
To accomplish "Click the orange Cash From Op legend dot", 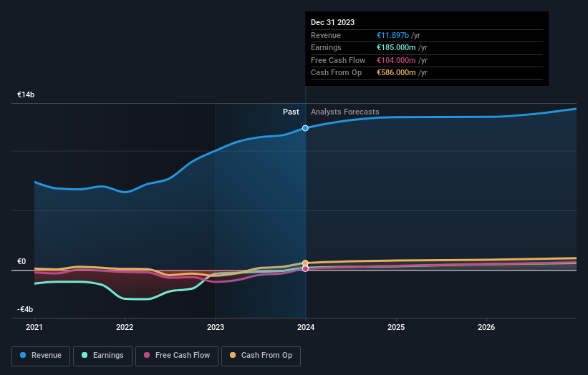I will coord(233,355).
